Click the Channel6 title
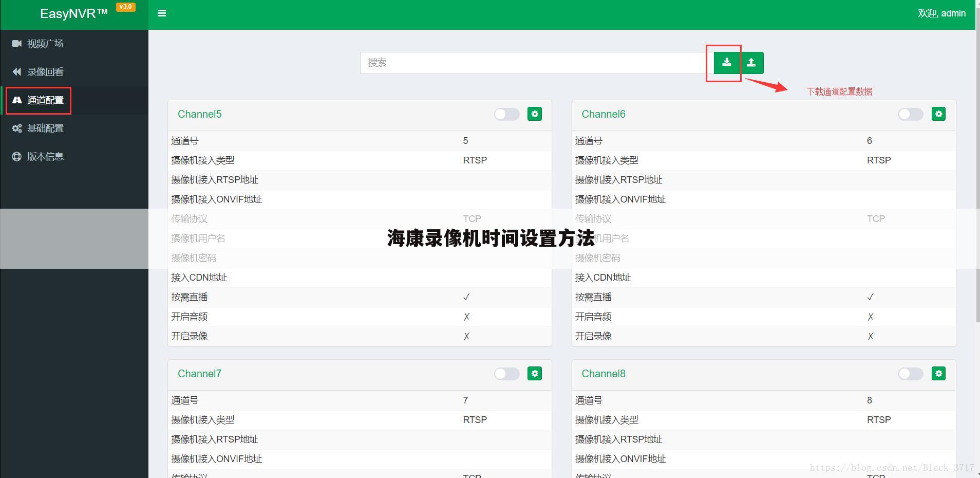Image resolution: width=980 pixels, height=478 pixels. 604,114
